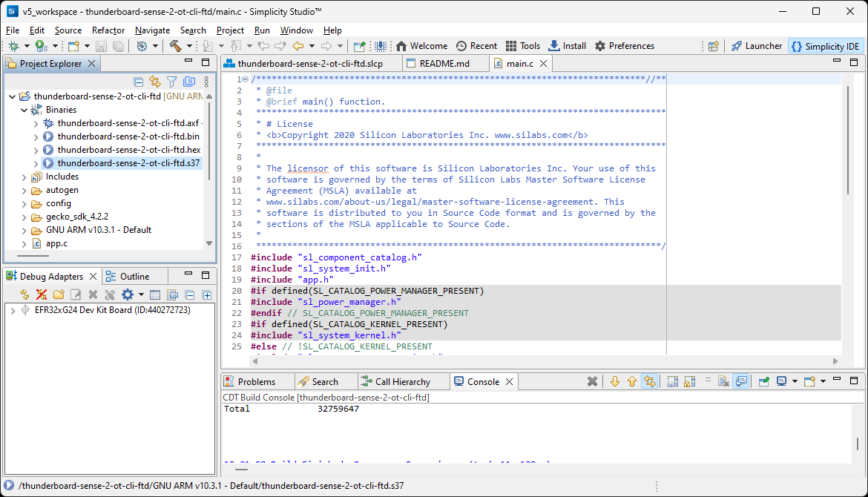The width and height of the screenshot is (868, 497).
Task: Pin the Console view
Action: click(764, 381)
